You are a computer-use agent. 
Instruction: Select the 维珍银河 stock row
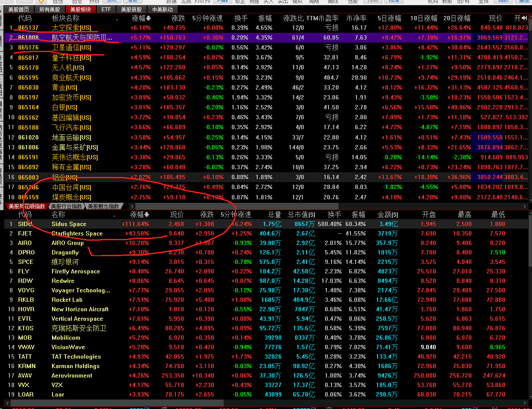coord(266,262)
